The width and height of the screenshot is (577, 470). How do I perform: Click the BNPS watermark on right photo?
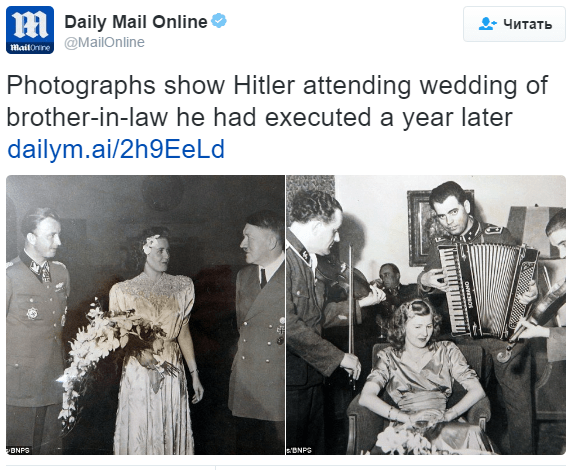299,450
